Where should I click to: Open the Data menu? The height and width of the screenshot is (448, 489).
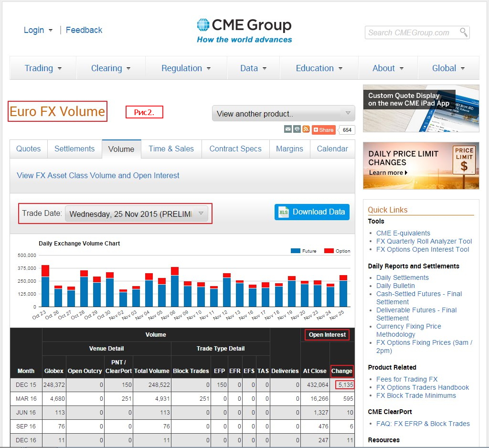(253, 68)
